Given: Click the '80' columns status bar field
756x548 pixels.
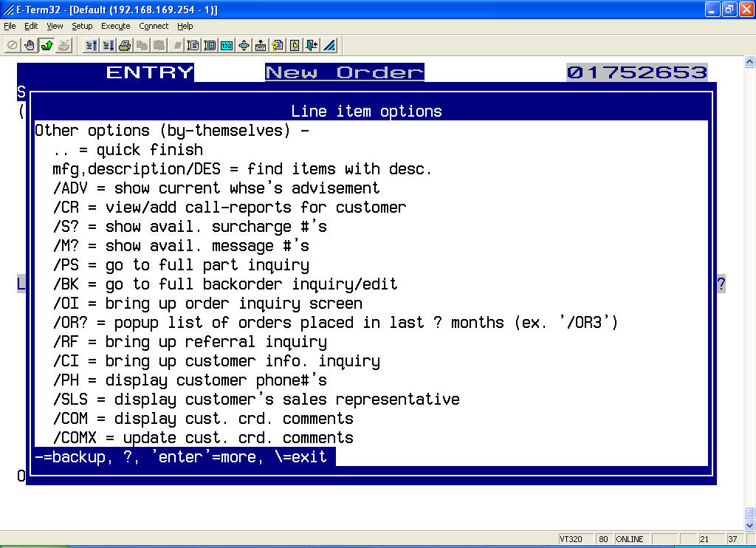Looking at the screenshot, I should [604, 539].
